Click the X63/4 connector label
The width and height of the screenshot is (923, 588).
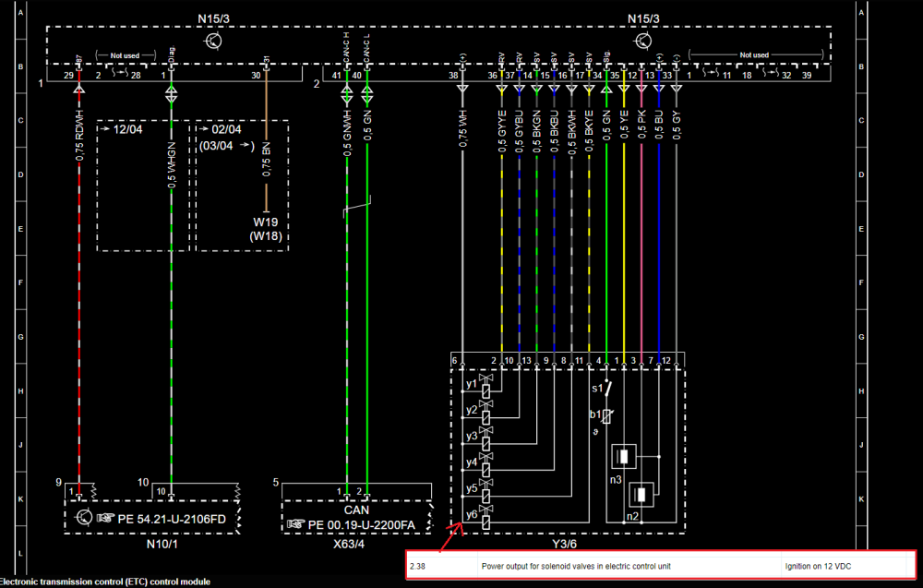349,544
